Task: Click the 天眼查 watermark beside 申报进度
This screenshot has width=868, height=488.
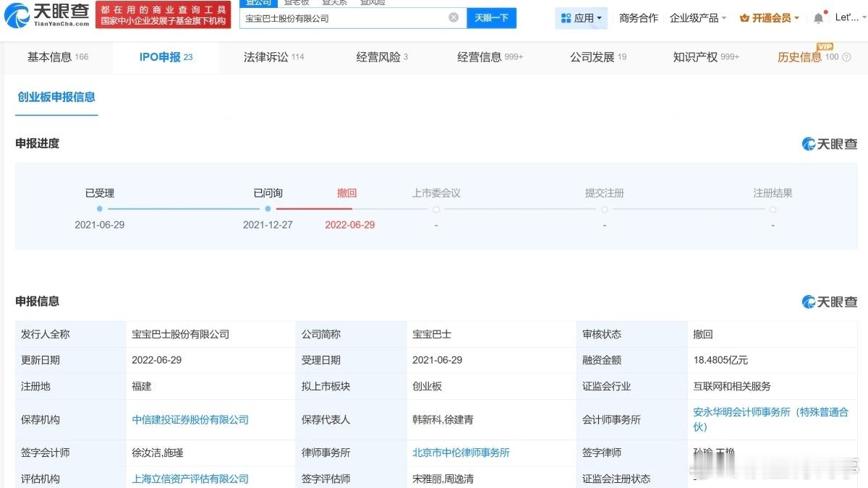Action: click(x=830, y=144)
